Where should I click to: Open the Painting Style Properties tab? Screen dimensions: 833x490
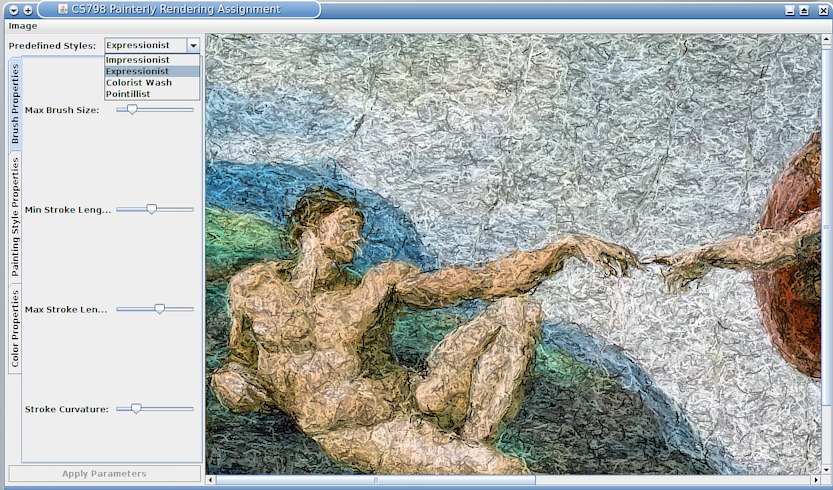point(15,217)
